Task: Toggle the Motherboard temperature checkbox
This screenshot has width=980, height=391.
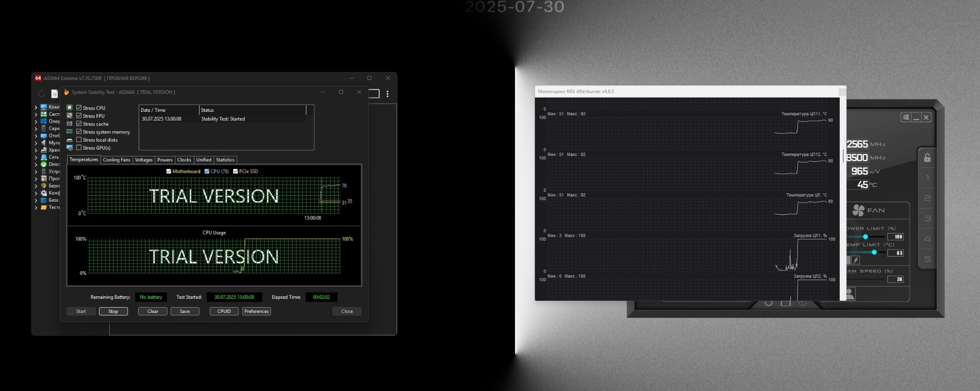Action: (169, 171)
